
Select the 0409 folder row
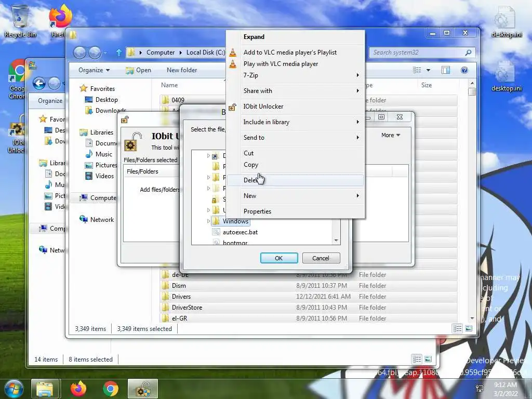pos(193,100)
